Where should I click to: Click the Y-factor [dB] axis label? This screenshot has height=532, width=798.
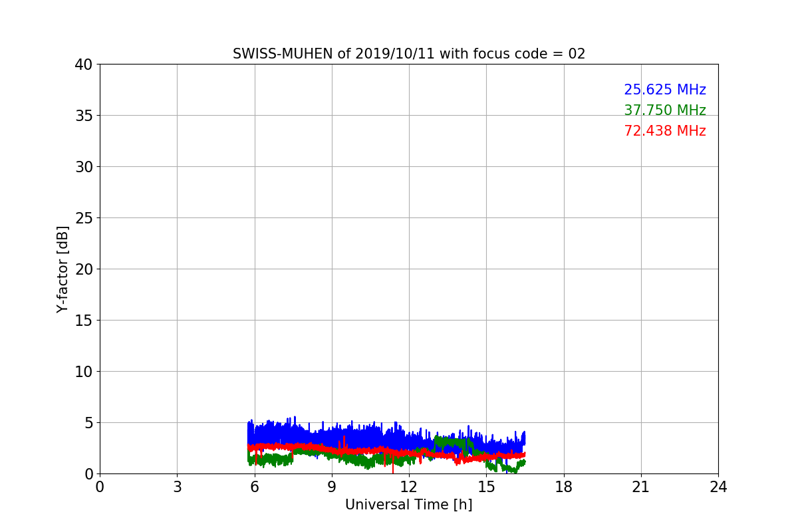[x=63, y=269]
